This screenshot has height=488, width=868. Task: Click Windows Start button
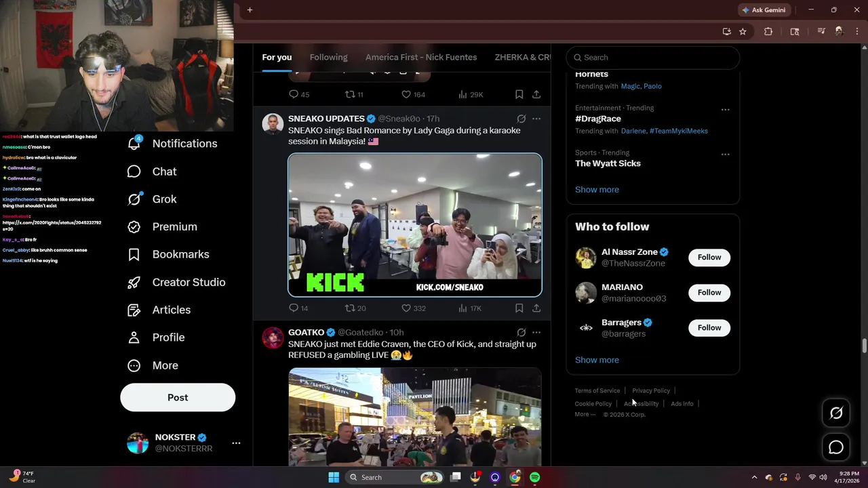pyautogui.click(x=334, y=477)
